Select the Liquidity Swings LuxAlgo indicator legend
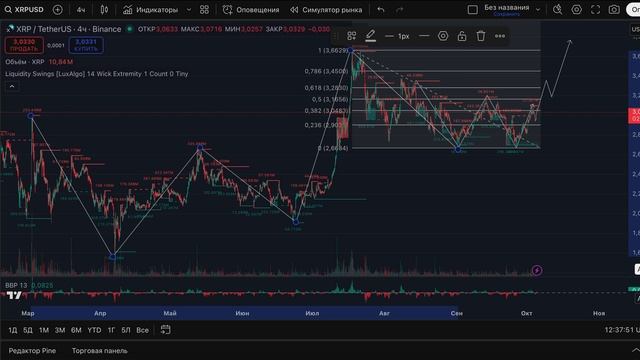640x360 pixels. point(97,74)
